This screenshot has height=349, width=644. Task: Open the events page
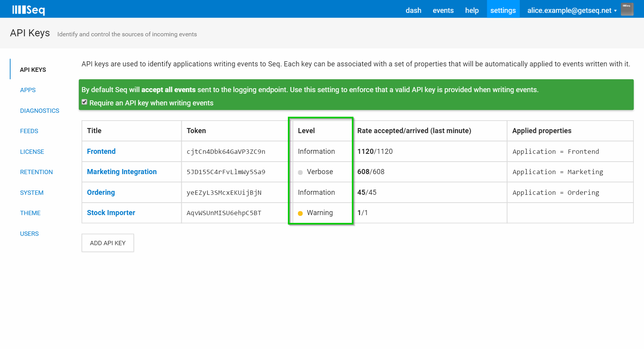coord(443,11)
